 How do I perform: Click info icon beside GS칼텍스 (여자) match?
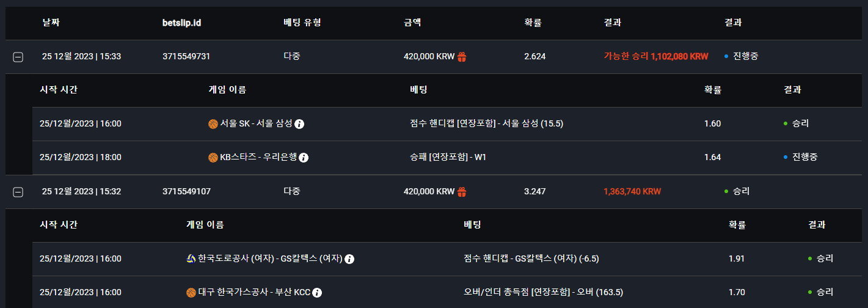click(349, 259)
